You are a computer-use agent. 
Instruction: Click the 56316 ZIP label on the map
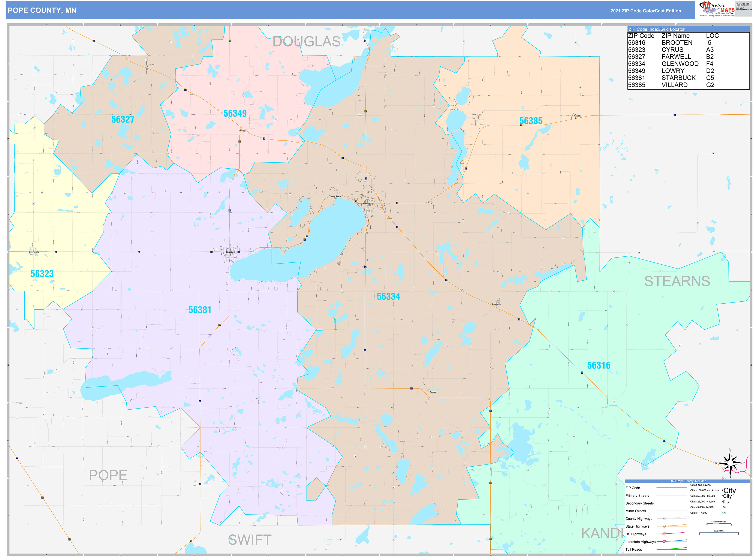point(599,365)
